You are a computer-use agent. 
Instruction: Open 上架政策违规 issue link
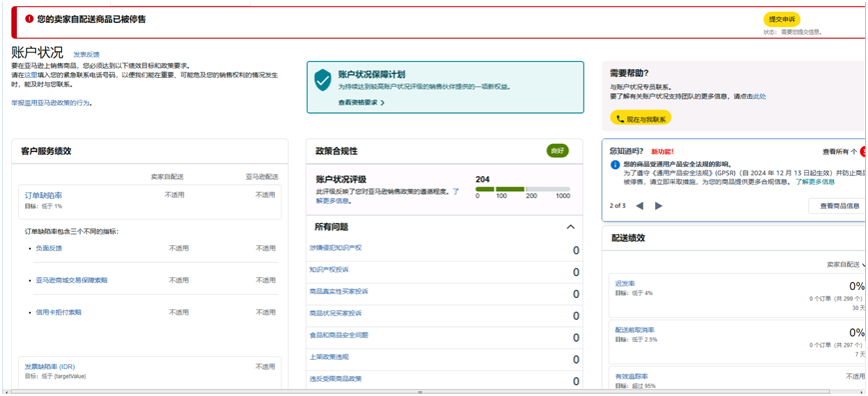pos(329,357)
